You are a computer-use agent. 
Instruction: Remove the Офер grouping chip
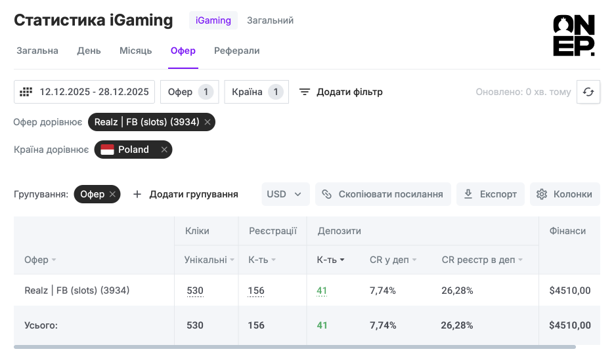(x=112, y=194)
